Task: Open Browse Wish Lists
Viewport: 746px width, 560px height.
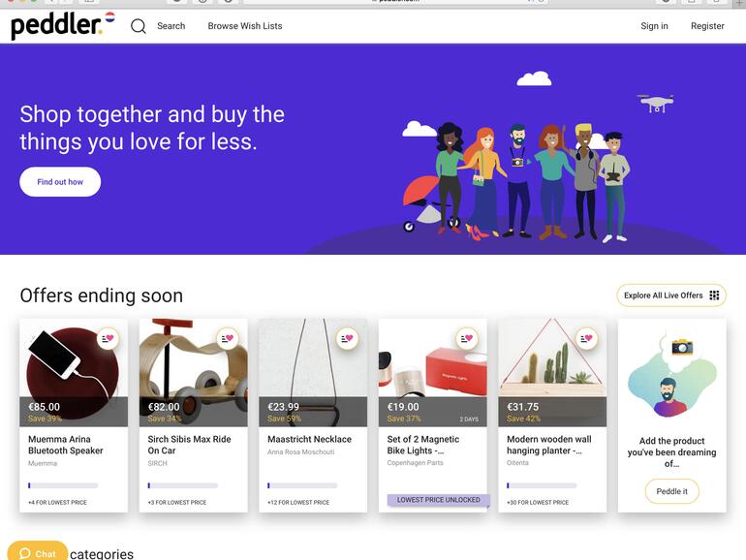Action: pyautogui.click(x=245, y=26)
